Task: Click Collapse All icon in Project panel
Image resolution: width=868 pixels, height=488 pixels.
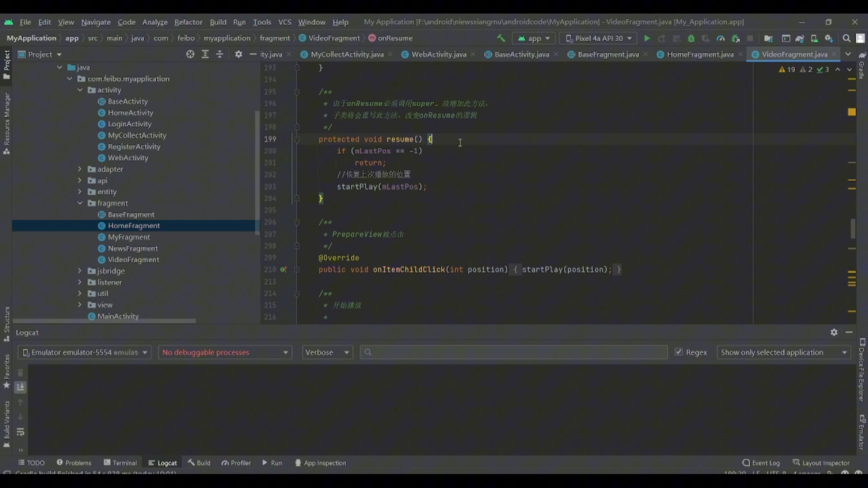Action: (x=220, y=54)
